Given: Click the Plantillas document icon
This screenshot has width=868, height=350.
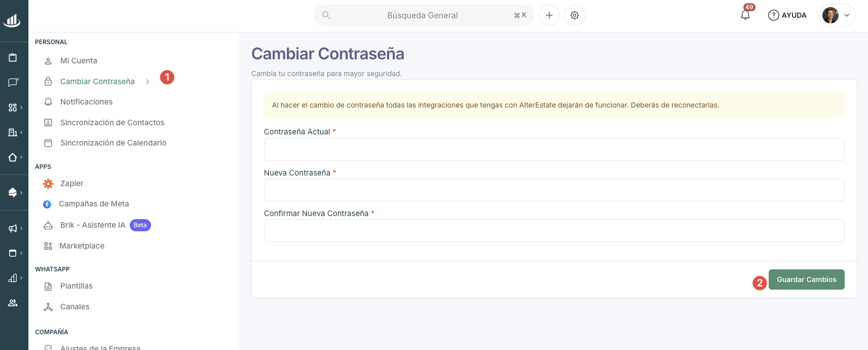Looking at the screenshot, I should coord(48,287).
